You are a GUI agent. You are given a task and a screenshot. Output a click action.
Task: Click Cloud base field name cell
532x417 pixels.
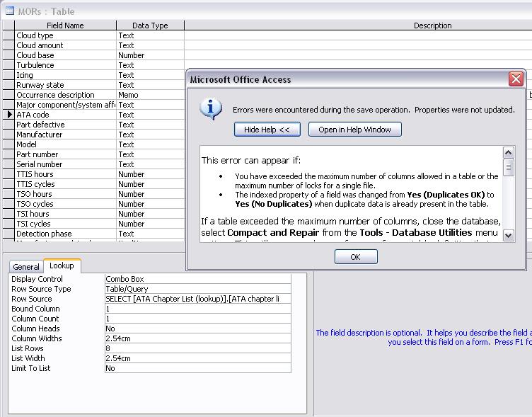coord(66,55)
